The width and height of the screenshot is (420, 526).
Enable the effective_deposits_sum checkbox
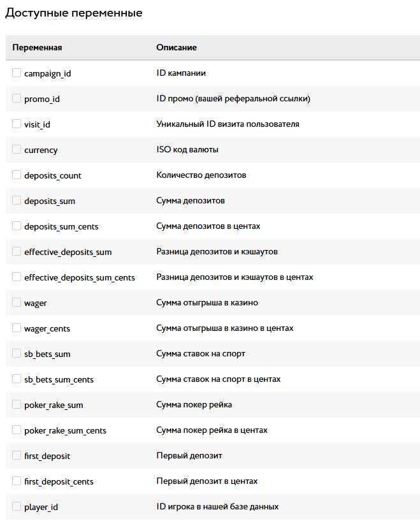17,251
